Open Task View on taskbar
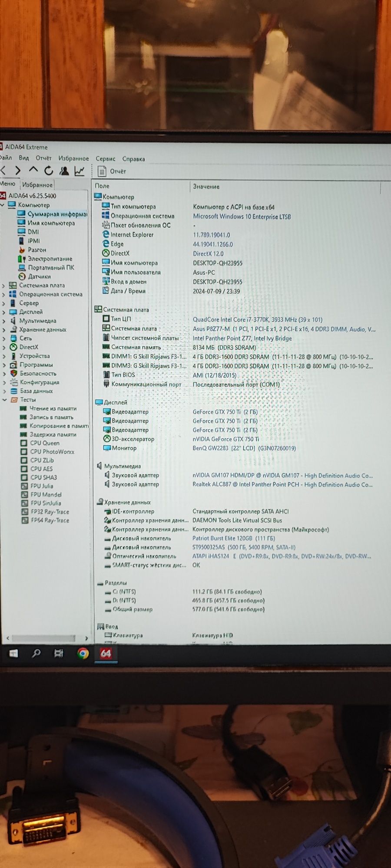 click(x=59, y=653)
